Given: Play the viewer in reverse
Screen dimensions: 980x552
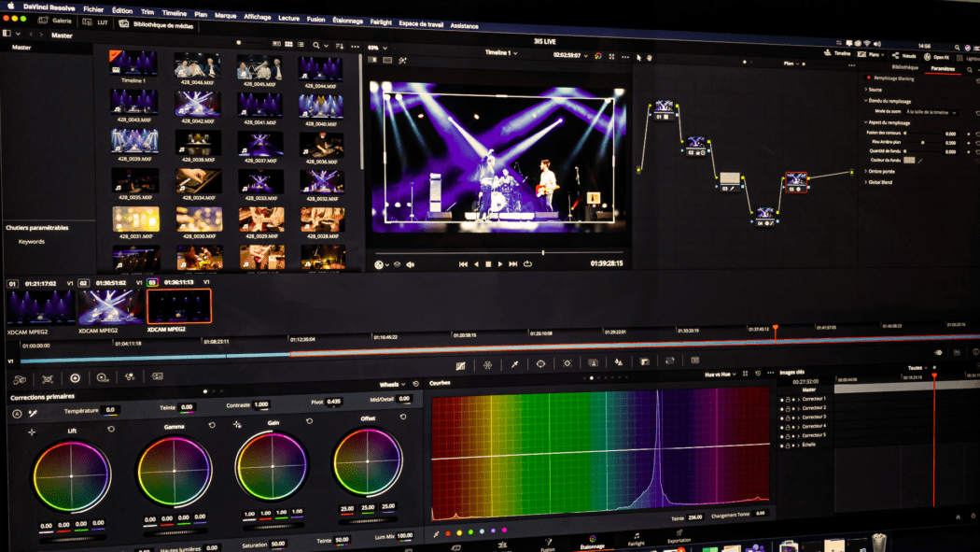Looking at the screenshot, I should 476,264.
